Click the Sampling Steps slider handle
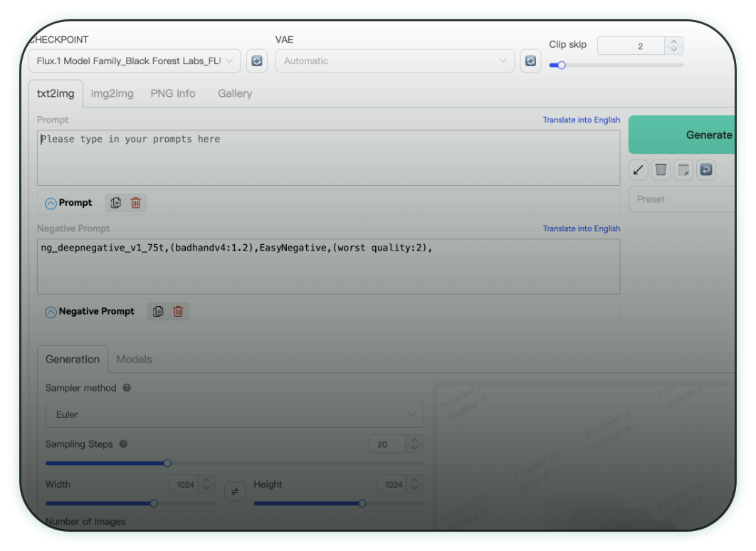 point(167,463)
